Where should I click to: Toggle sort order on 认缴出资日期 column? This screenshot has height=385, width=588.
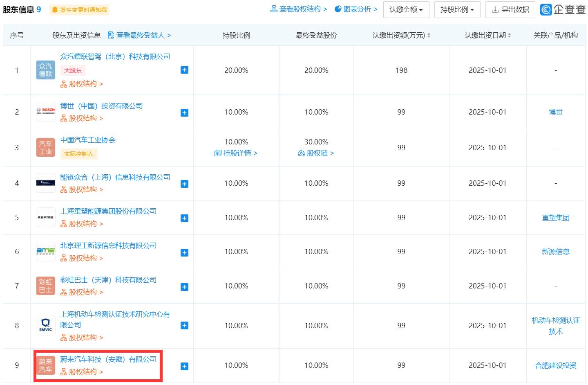509,35
